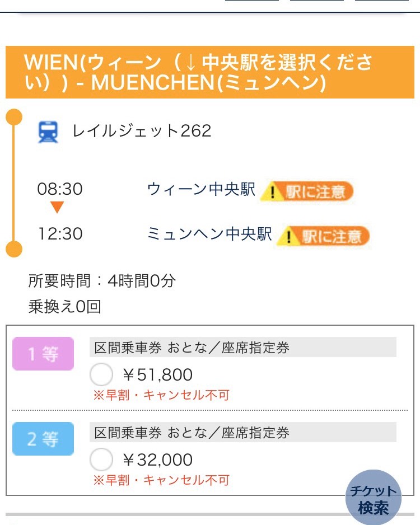Click the top orange timeline dot

tap(13, 118)
